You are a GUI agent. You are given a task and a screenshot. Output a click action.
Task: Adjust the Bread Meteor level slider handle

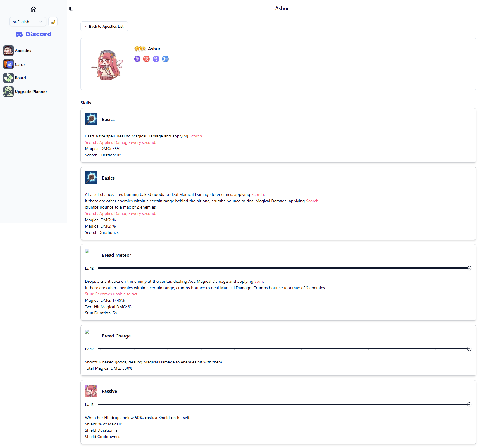[x=469, y=268]
